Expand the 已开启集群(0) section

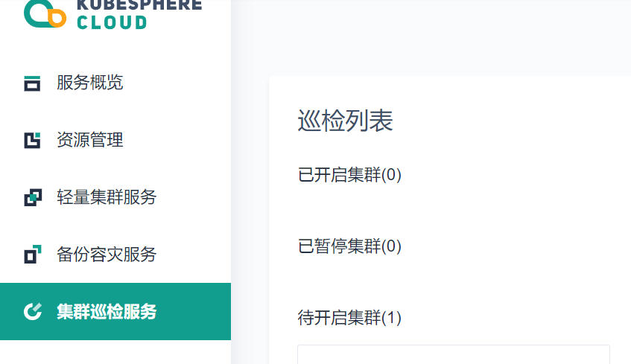point(349,175)
